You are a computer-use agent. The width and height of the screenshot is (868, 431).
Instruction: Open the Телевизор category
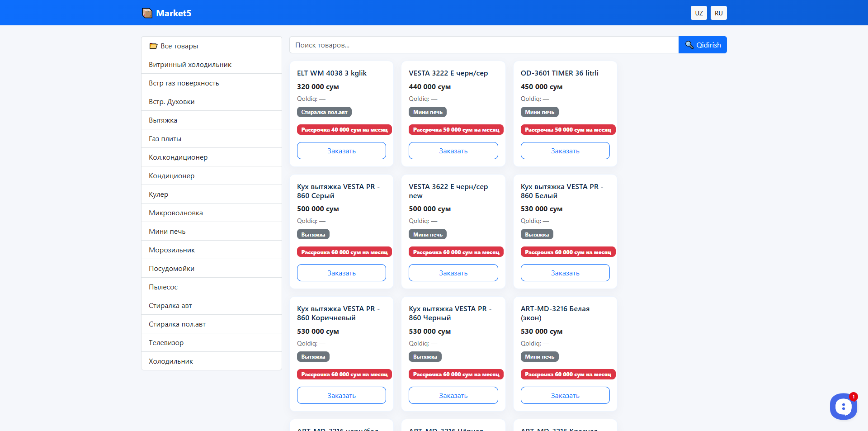point(166,343)
